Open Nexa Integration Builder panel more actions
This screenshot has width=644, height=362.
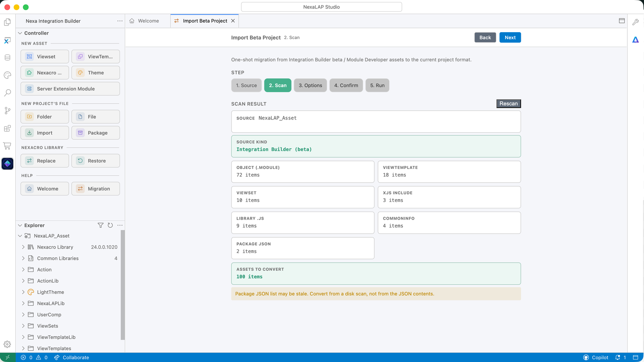click(120, 21)
